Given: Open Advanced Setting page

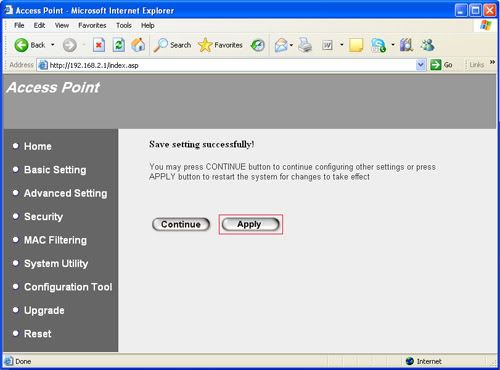Looking at the screenshot, I should [x=66, y=193].
